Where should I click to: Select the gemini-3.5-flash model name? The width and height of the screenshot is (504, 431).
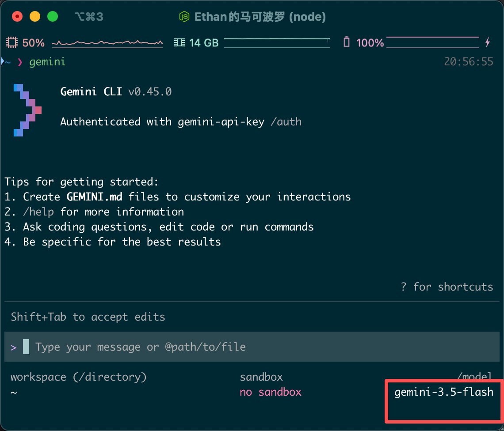coord(443,392)
